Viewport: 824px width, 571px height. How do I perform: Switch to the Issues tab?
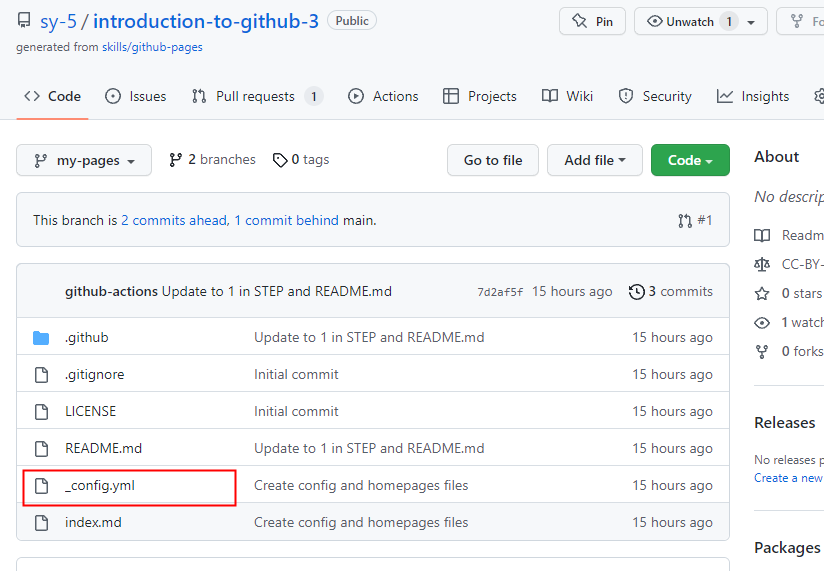pyautogui.click(x=136, y=96)
